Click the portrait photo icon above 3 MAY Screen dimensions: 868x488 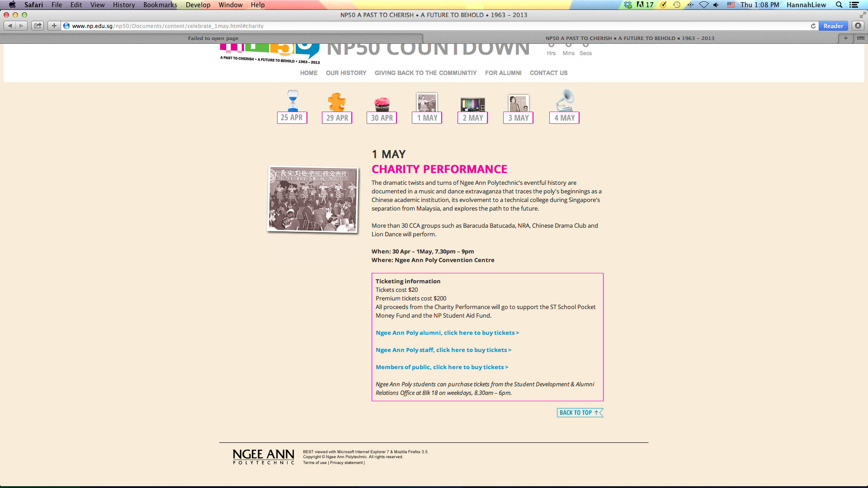point(518,103)
